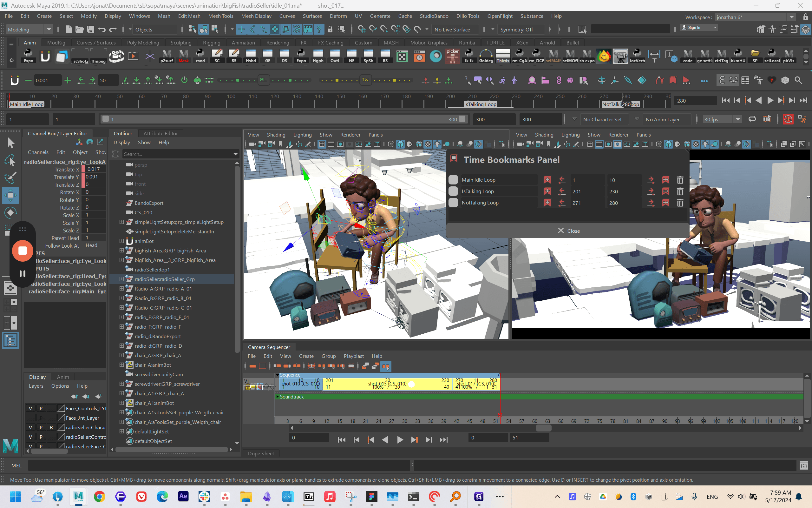Click the New Scene icon in toolbar

(x=69, y=30)
